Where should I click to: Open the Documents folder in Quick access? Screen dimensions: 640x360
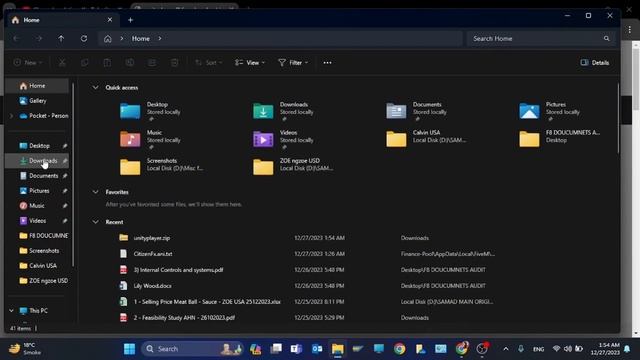click(x=416, y=111)
